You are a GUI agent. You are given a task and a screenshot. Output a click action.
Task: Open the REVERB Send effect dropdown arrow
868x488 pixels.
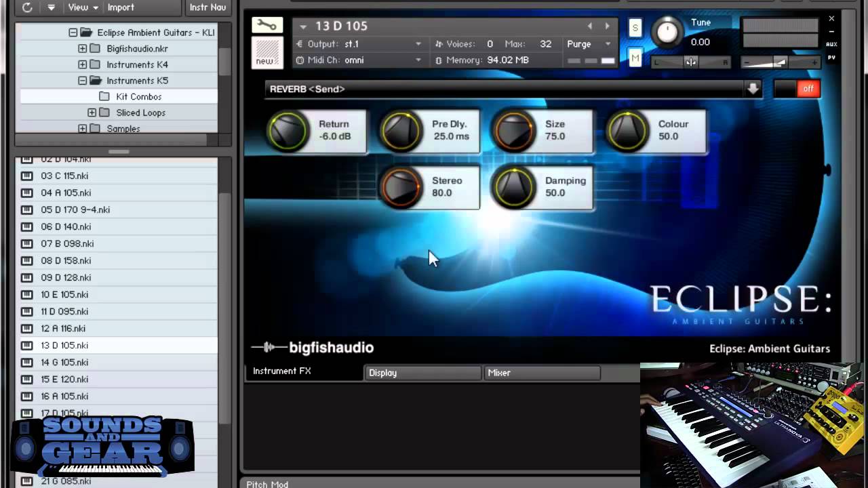pos(753,89)
